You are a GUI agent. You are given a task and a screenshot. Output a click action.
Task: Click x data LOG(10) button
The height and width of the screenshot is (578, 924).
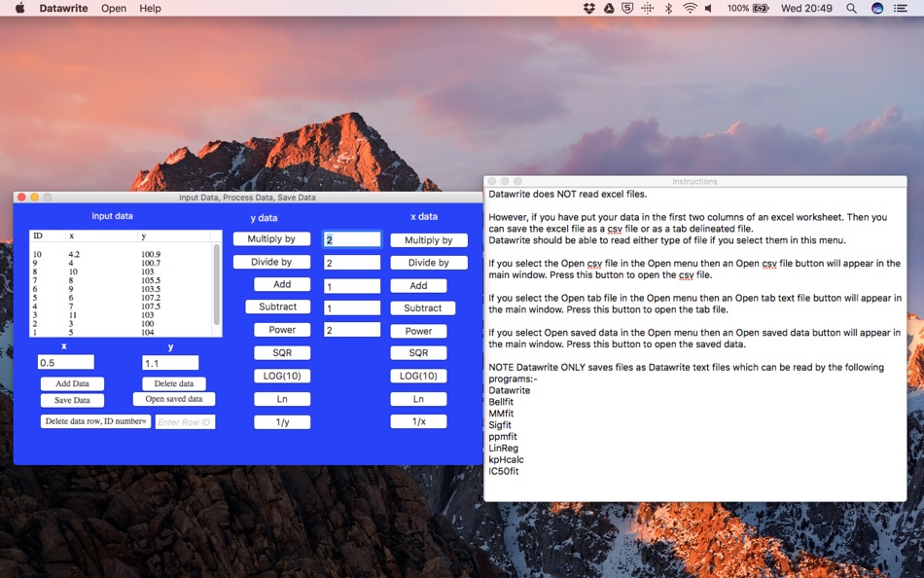click(418, 376)
